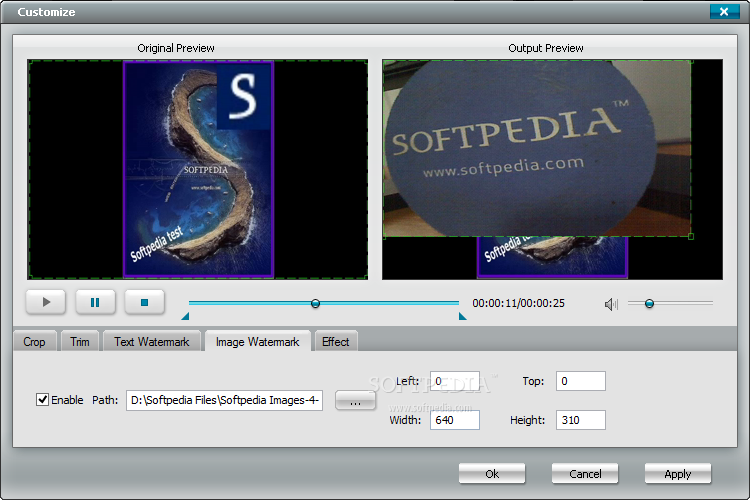Click the playback position knob on seek bar
Screen dimensions: 750x500
(x=315, y=303)
